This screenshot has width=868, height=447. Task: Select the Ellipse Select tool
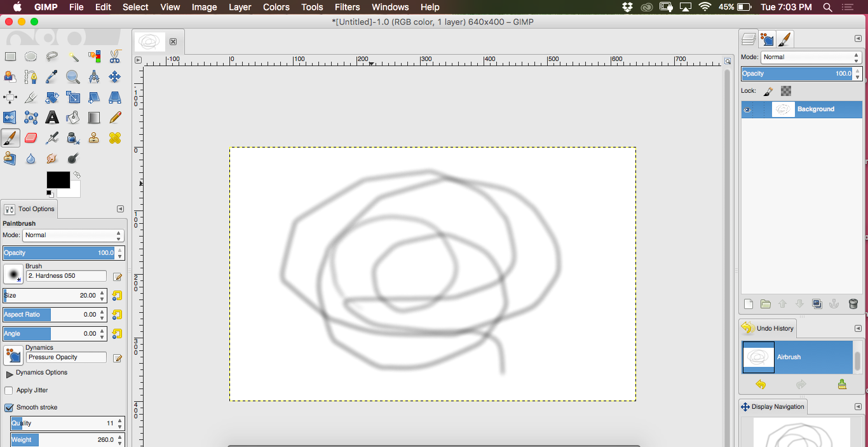(x=31, y=57)
